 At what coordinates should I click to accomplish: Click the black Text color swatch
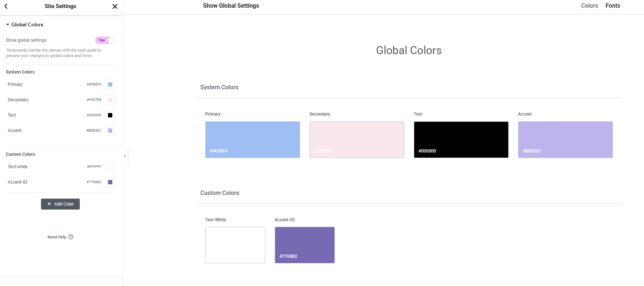coord(110,115)
